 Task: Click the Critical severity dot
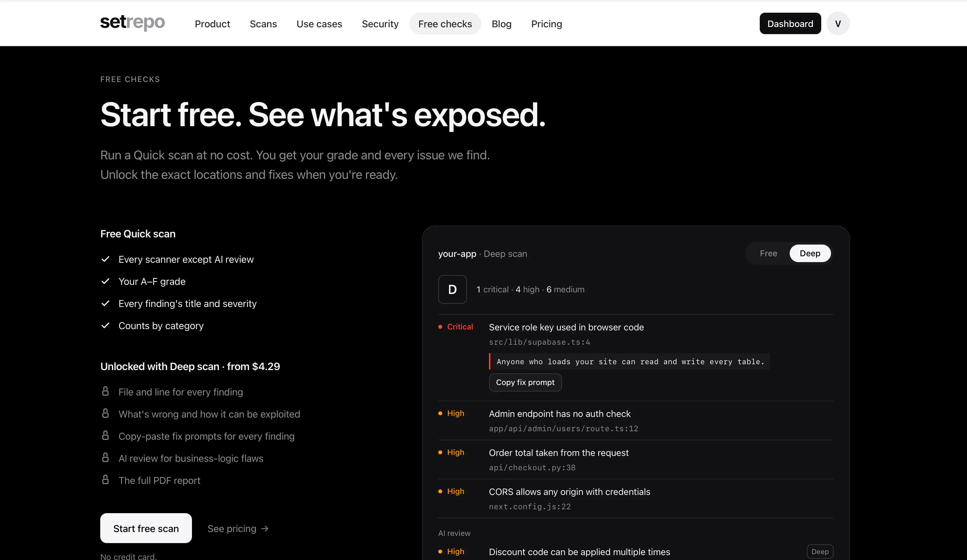[x=440, y=327]
